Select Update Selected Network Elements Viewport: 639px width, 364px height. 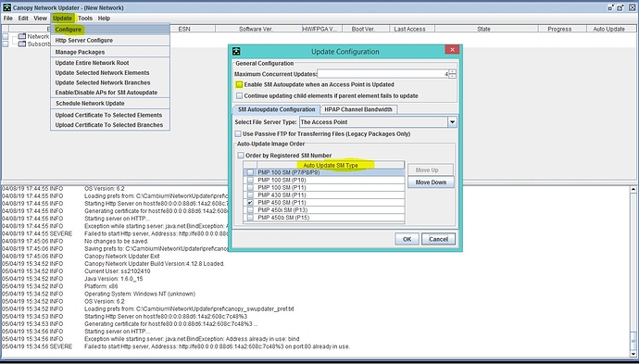tap(110, 73)
